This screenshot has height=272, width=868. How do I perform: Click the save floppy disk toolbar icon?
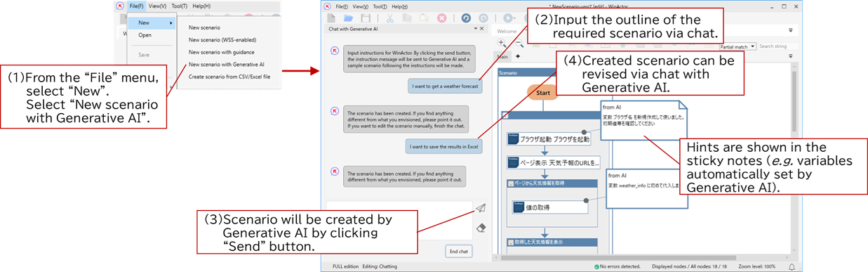[x=366, y=18]
